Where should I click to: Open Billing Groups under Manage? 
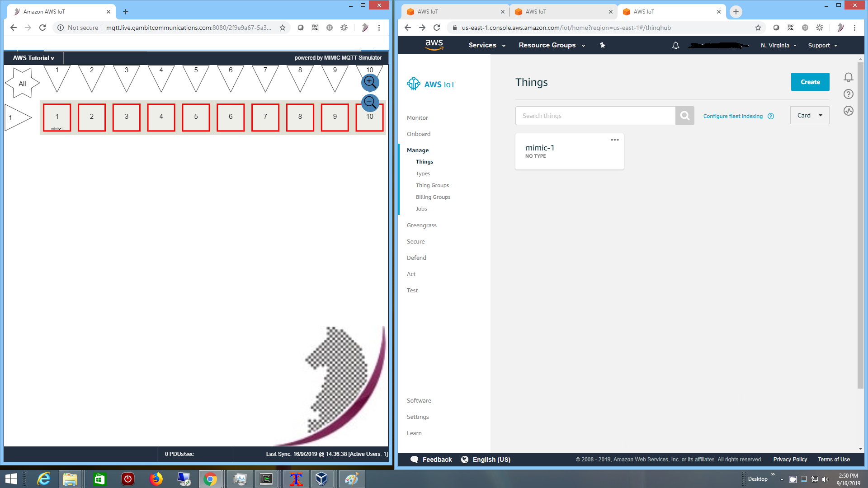pos(433,197)
